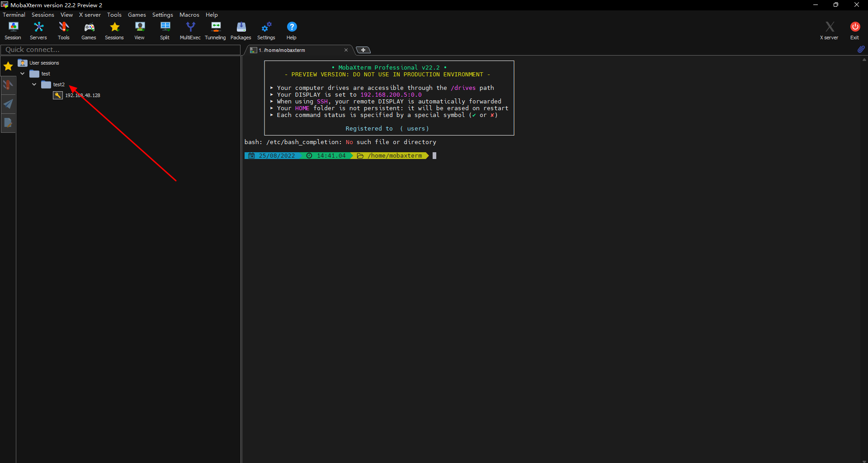The image size is (868, 463).
Task: Minimize the MobaXterm window
Action: (x=815, y=5)
